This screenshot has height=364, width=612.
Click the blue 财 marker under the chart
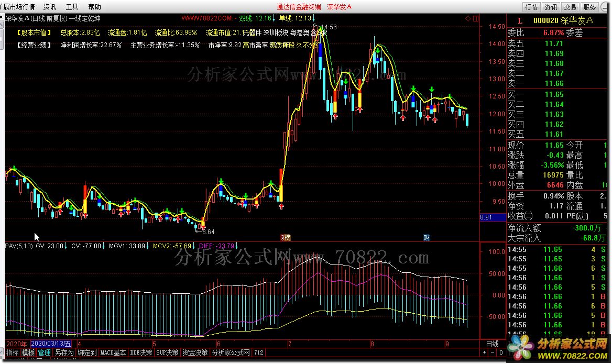(427, 237)
